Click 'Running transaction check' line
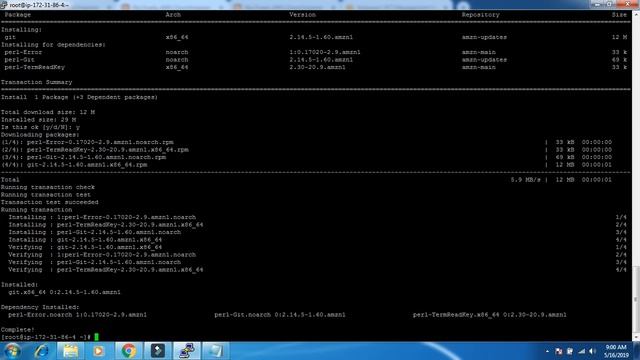Image resolution: width=640 pixels, height=360 pixels. (48, 187)
